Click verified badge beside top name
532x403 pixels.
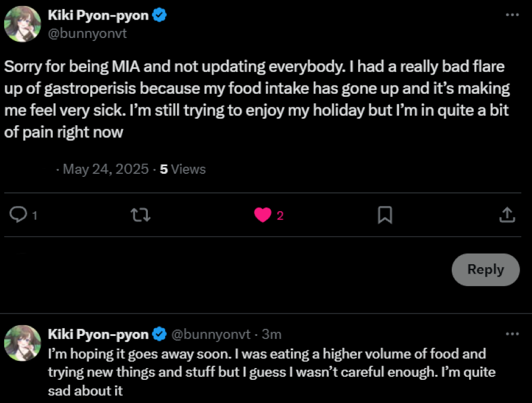159,15
